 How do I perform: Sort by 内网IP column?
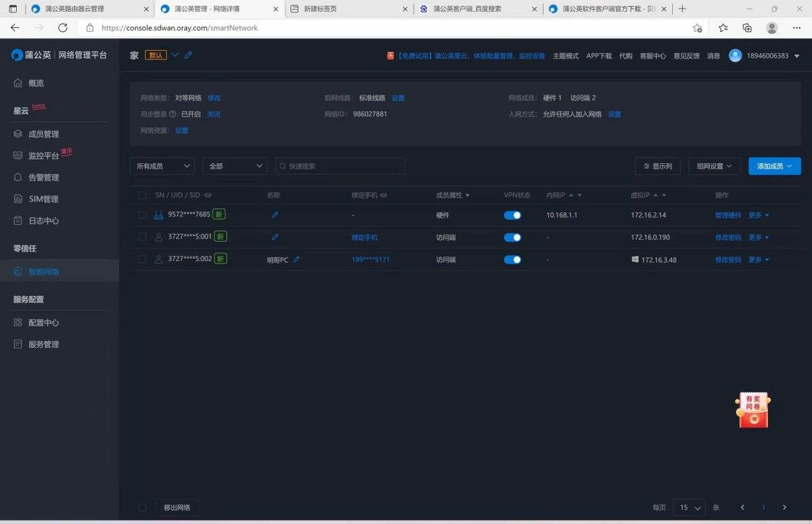click(564, 195)
